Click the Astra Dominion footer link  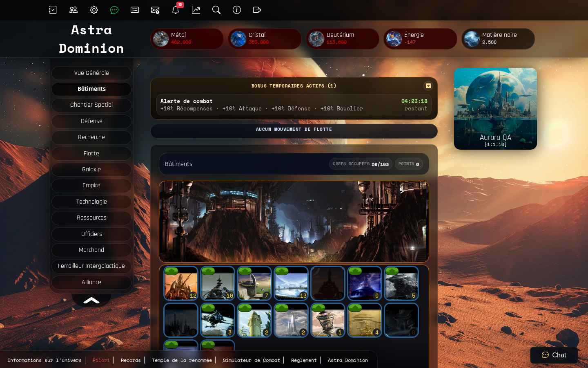point(348,360)
